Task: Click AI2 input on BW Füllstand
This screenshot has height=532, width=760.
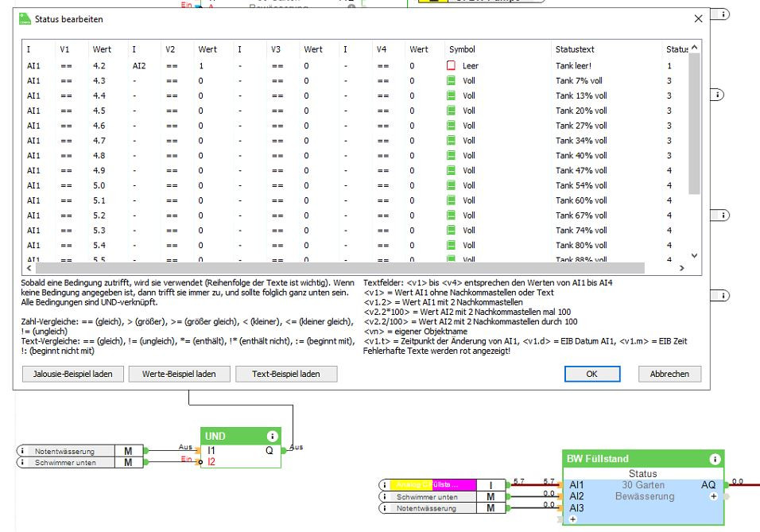Action: click(x=576, y=496)
